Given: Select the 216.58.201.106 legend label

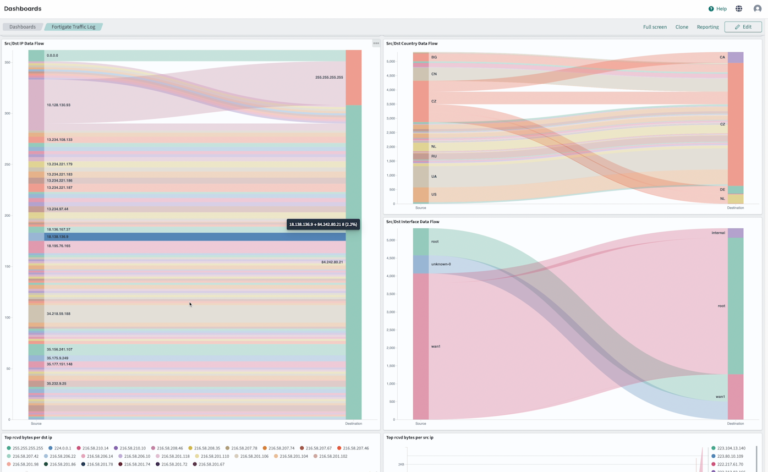Looking at the screenshot, I should coord(255,456).
